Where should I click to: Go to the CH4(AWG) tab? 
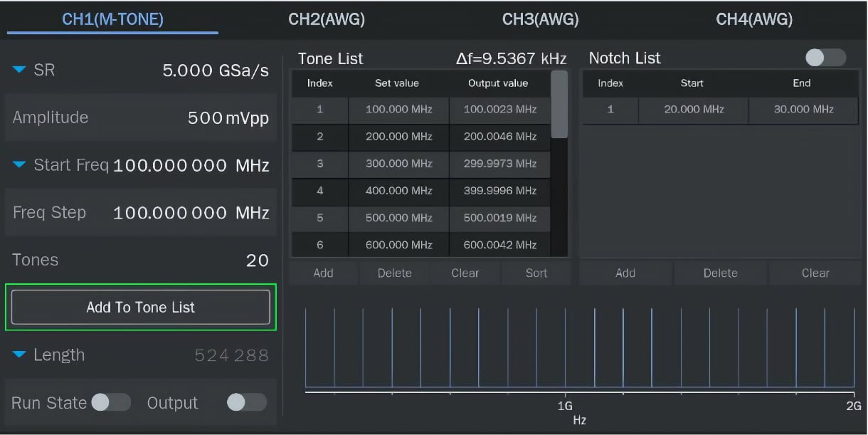pyautogui.click(x=754, y=19)
